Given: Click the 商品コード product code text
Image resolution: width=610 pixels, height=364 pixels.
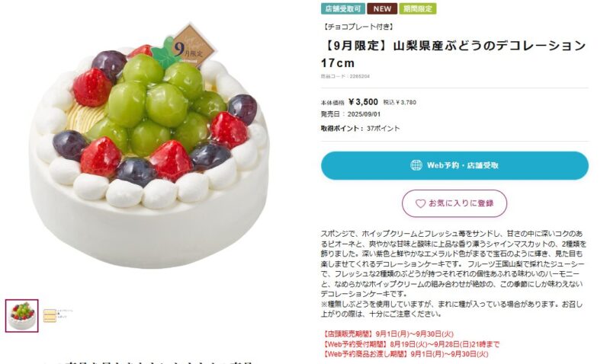Looking at the screenshot, I should (x=345, y=76).
